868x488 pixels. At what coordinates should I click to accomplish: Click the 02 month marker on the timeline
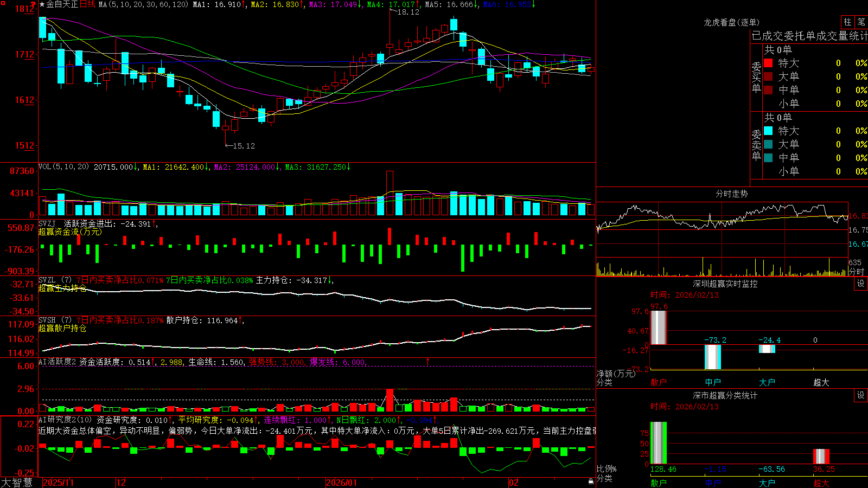(x=514, y=483)
